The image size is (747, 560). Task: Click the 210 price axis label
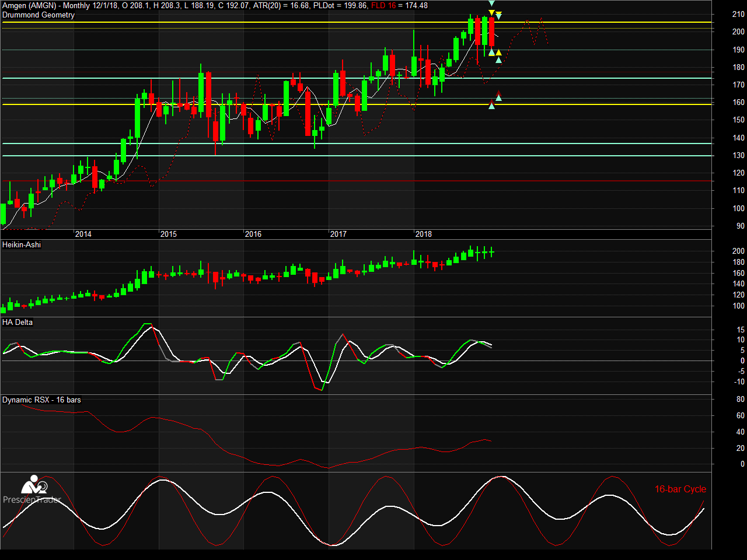click(x=738, y=14)
